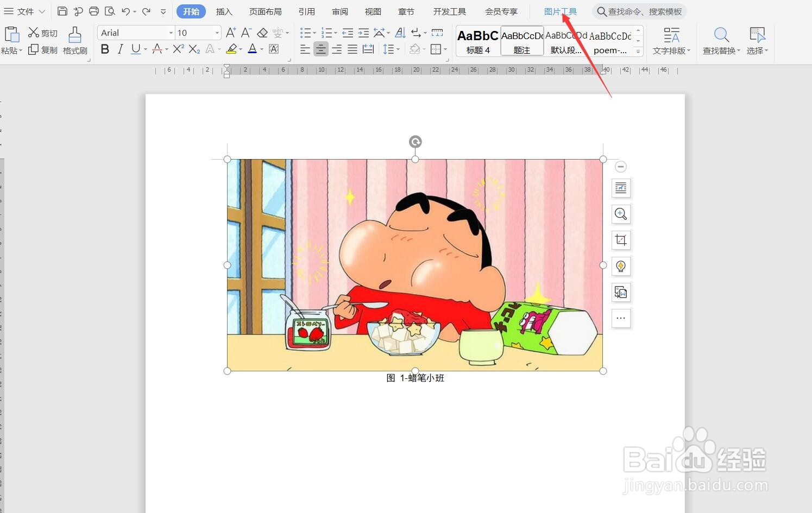
Task: Toggle Bold formatting
Action: (x=105, y=49)
